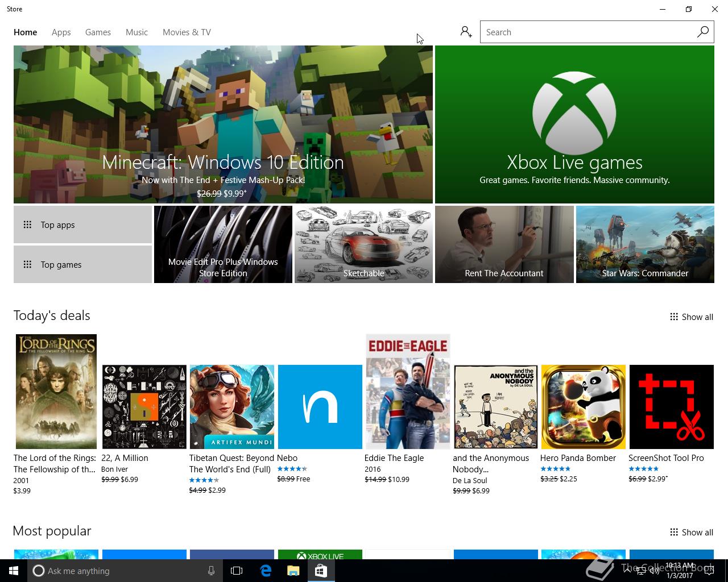728x582 pixels.
Task: Open the Nebo app tile icon
Action: (320, 407)
